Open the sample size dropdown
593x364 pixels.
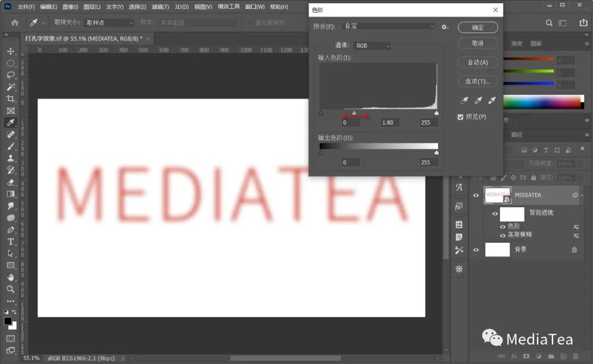pos(109,23)
